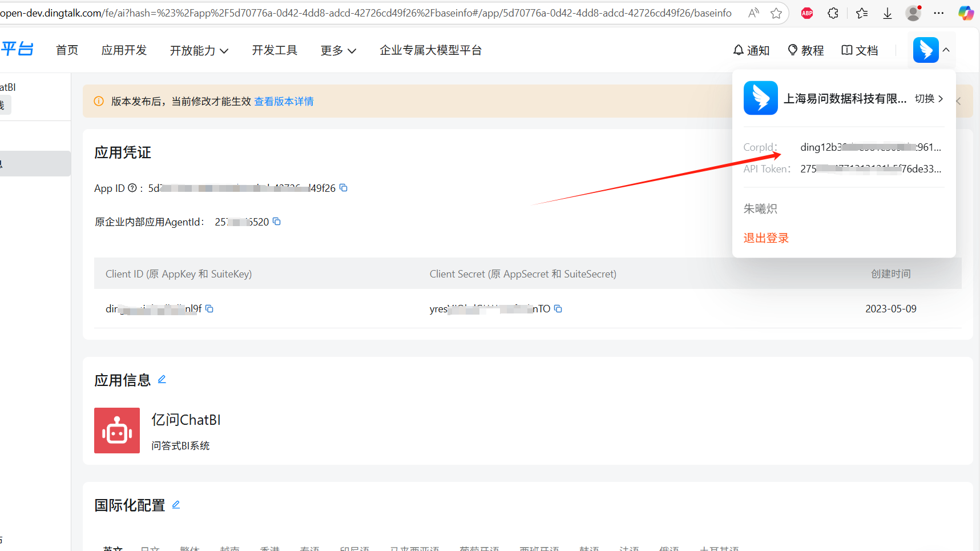Edit the 国际化配置 section
The width and height of the screenshot is (980, 551).
pos(176,505)
